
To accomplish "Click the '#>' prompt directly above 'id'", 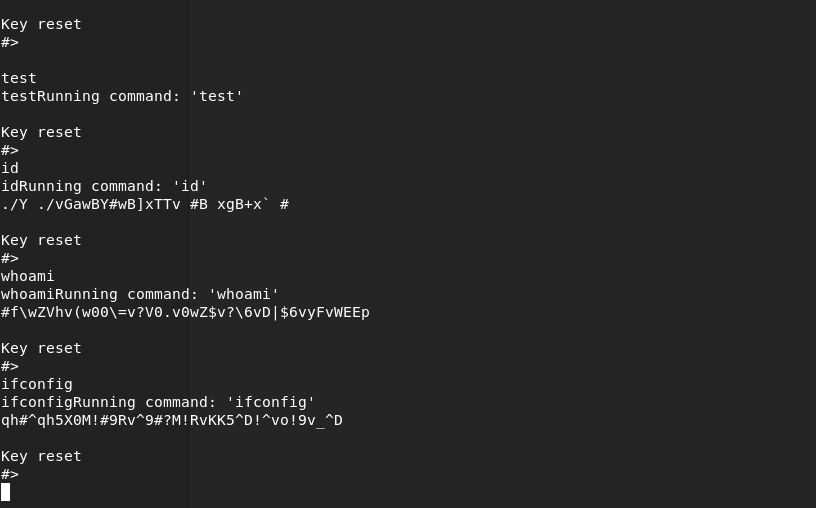I will click(10, 150).
